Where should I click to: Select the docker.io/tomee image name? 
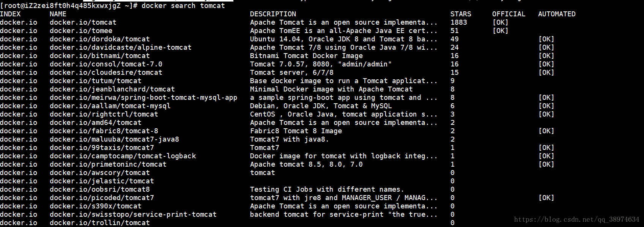click(81, 31)
